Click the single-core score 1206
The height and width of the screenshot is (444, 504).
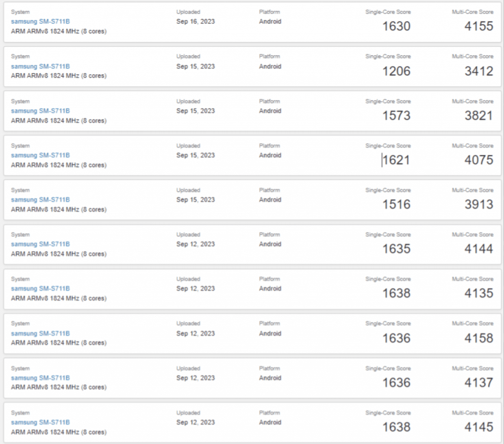(396, 71)
